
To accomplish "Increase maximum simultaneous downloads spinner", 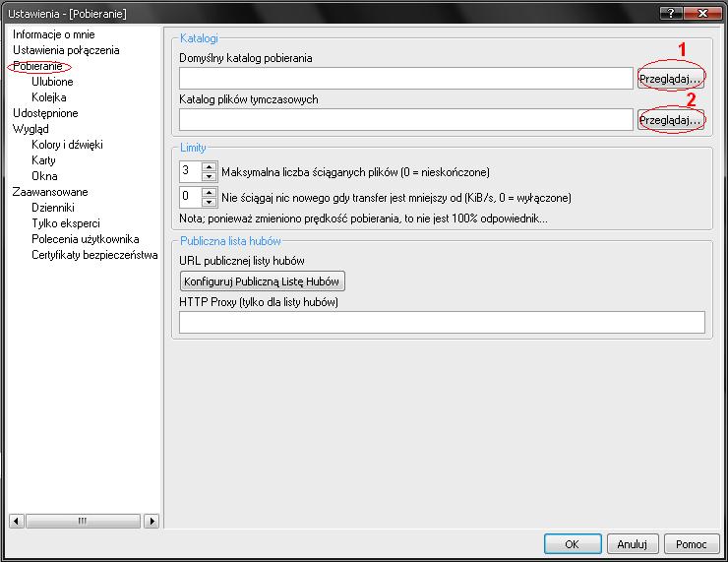I will (x=209, y=166).
